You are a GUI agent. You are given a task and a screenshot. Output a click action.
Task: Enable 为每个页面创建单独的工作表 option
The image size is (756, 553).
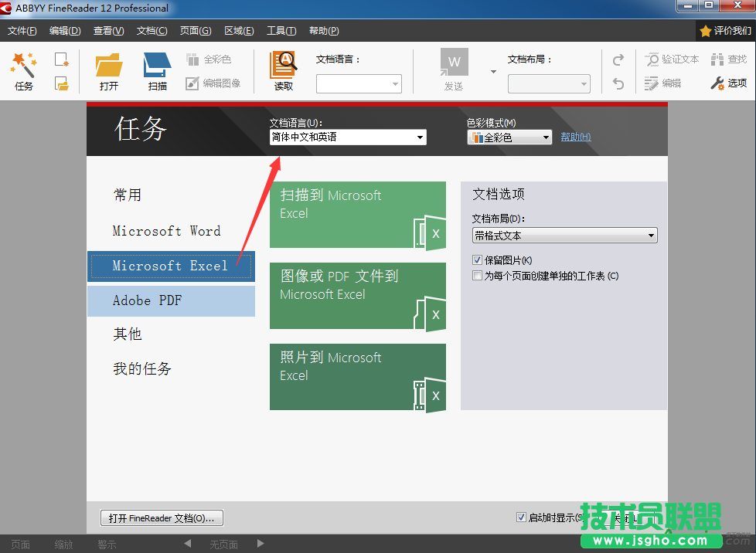pos(478,274)
